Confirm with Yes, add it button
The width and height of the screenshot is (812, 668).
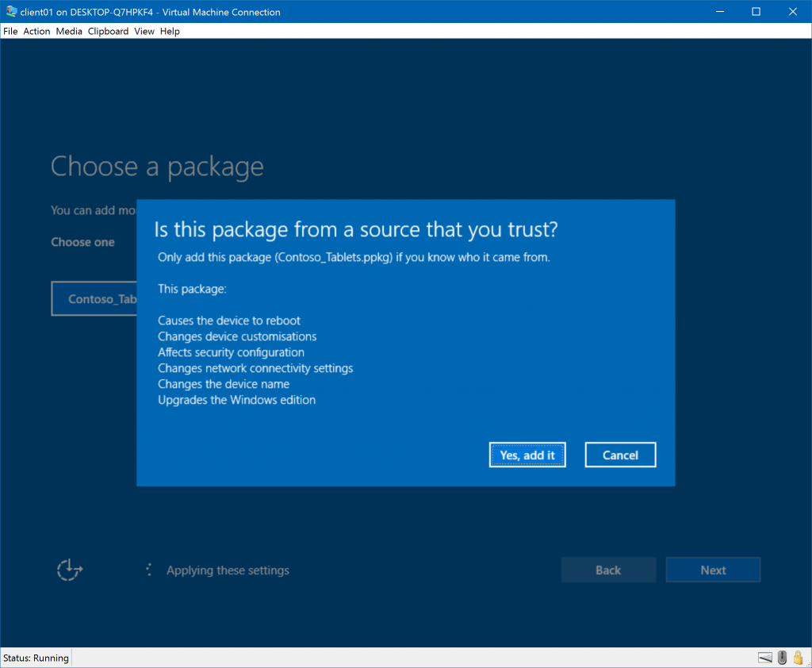tap(527, 455)
